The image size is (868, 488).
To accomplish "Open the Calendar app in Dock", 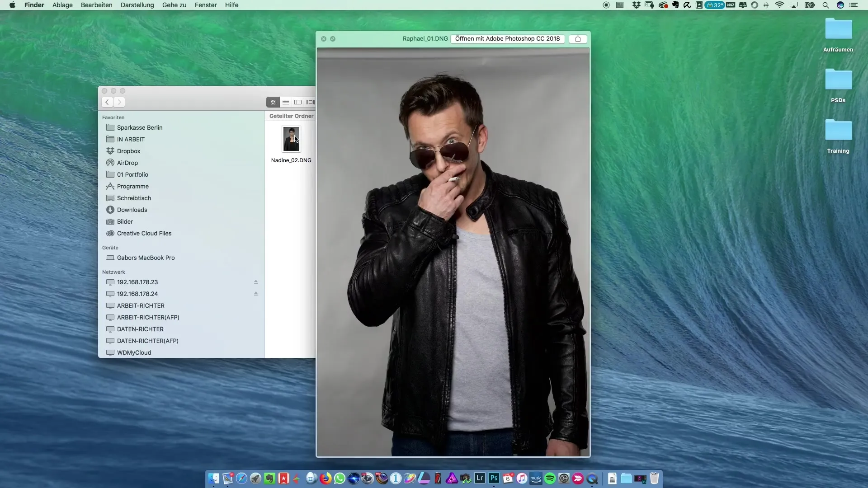I will (508, 478).
